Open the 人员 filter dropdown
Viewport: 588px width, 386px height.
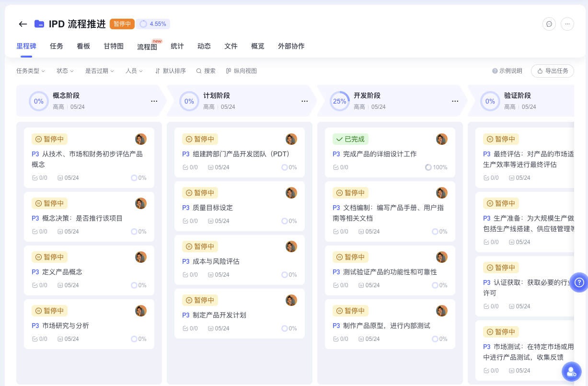(134, 71)
